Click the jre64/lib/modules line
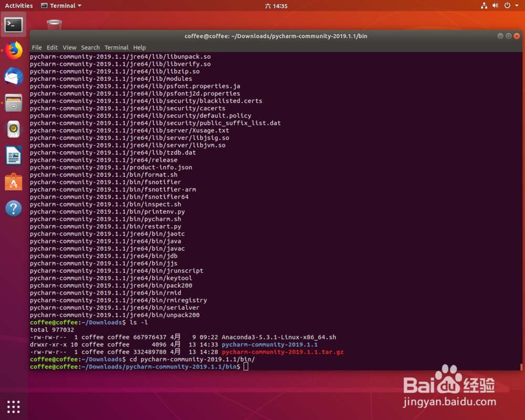This screenshot has width=525, height=420. tap(111, 79)
